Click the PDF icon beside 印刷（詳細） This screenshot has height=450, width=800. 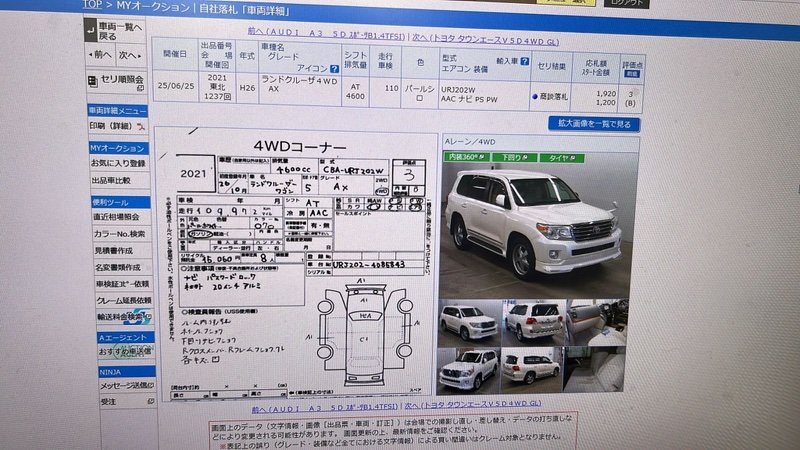coord(141,126)
